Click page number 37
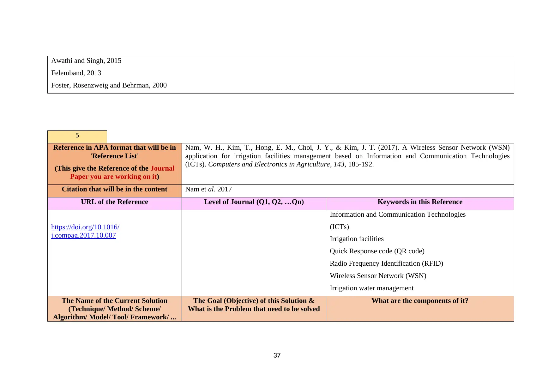Viewport: 554px width, 392px height. click(277, 355)
